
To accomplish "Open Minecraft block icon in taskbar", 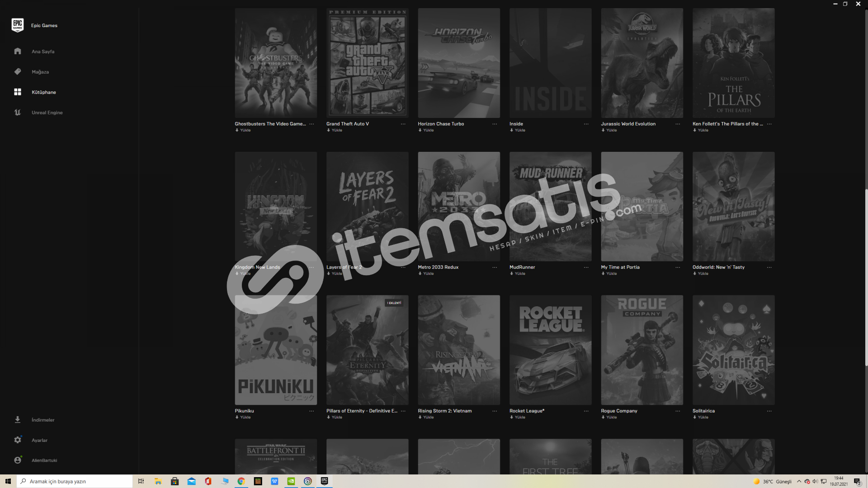I will (258, 481).
